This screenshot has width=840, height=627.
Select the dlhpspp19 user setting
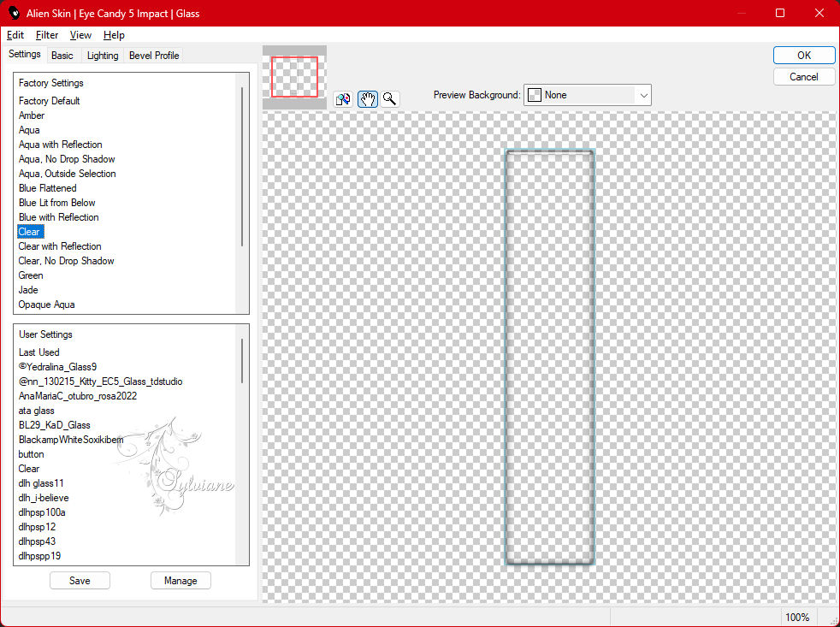pos(39,556)
